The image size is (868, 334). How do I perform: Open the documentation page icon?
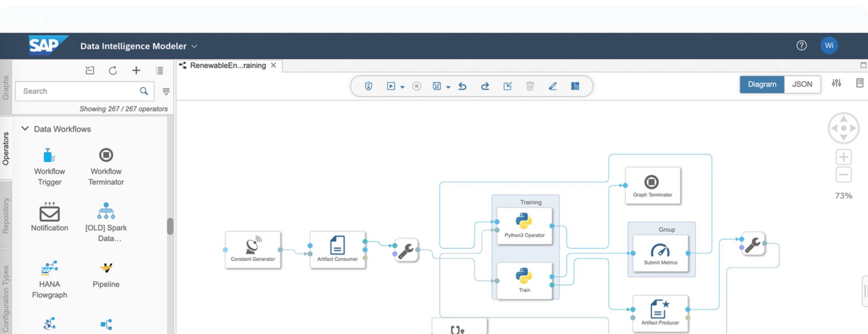point(860,83)
